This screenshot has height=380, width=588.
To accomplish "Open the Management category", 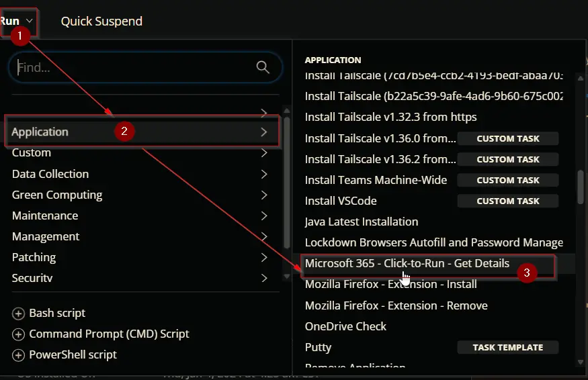I will [x=46, y=237].
